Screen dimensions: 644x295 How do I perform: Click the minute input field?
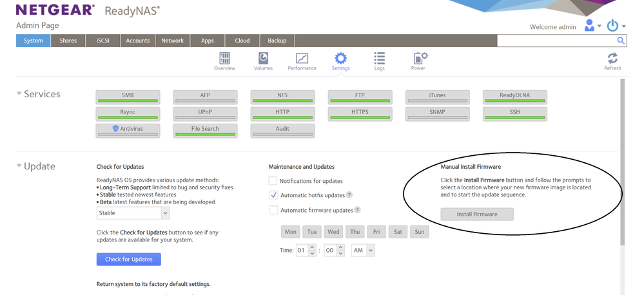click(331, 250)
